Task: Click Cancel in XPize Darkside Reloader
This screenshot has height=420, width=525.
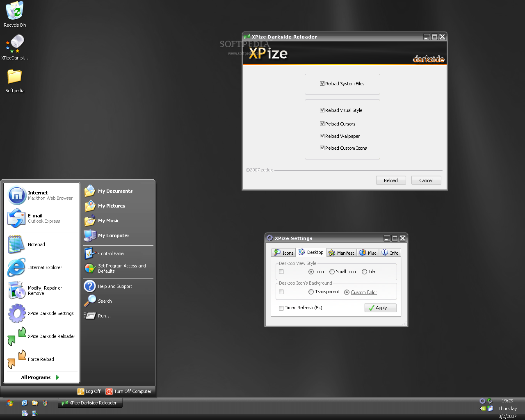Action: [426, 180]
